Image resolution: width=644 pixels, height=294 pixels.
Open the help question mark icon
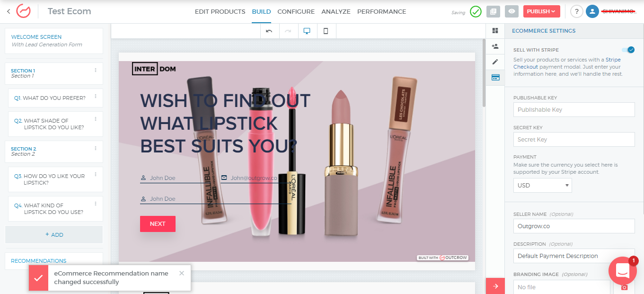pos(576,11)
